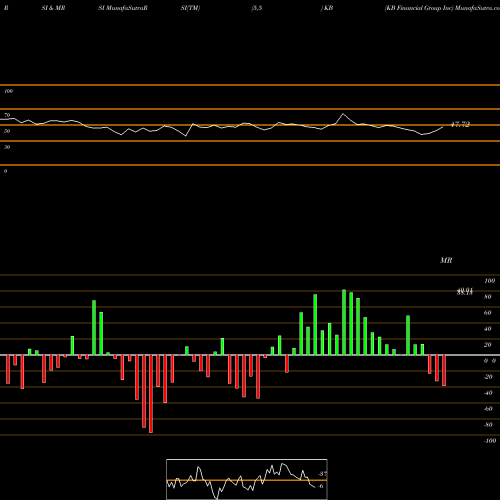This screenshot has height=500, width=500.
Task: Click the MR axis label -40
Action: tap(488, 393)
